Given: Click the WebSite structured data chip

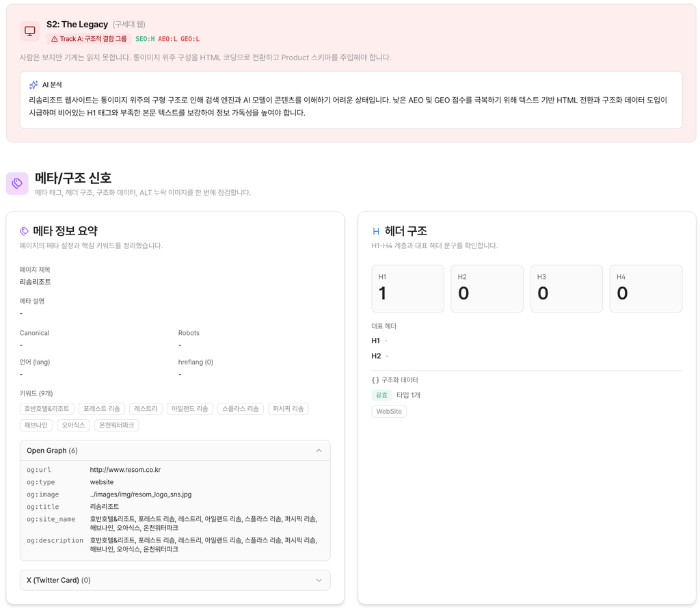Looking at the screenshot, I should point(389,411).
